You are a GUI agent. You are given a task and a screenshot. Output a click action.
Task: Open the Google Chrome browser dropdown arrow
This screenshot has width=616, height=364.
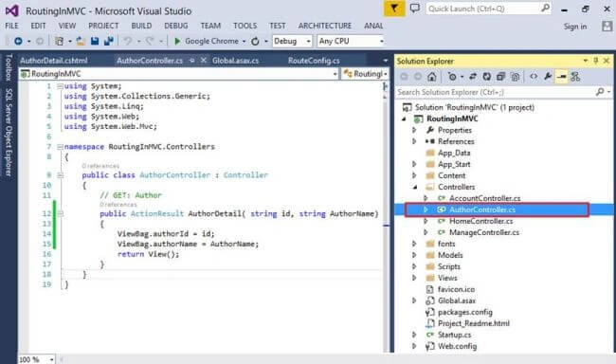tap(244, 41)
